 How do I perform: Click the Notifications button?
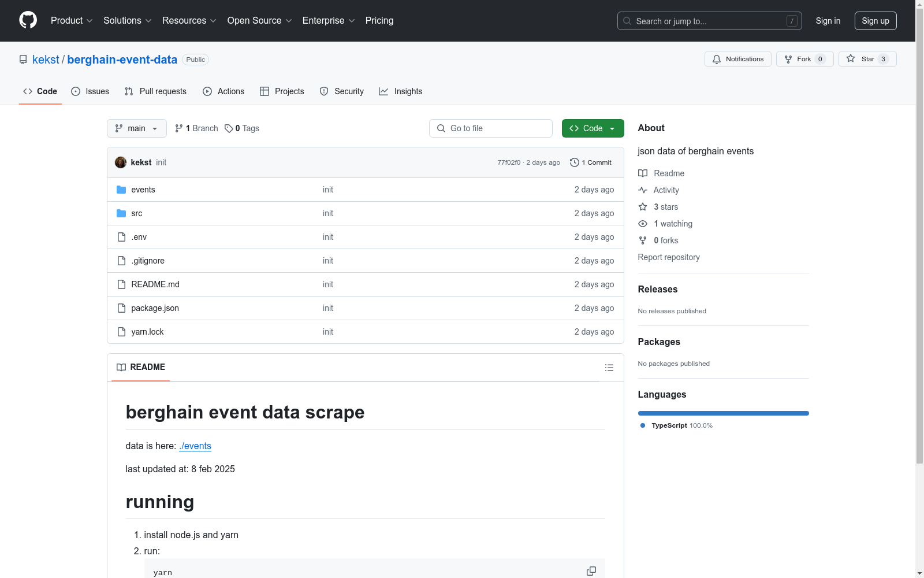point(738,59)
